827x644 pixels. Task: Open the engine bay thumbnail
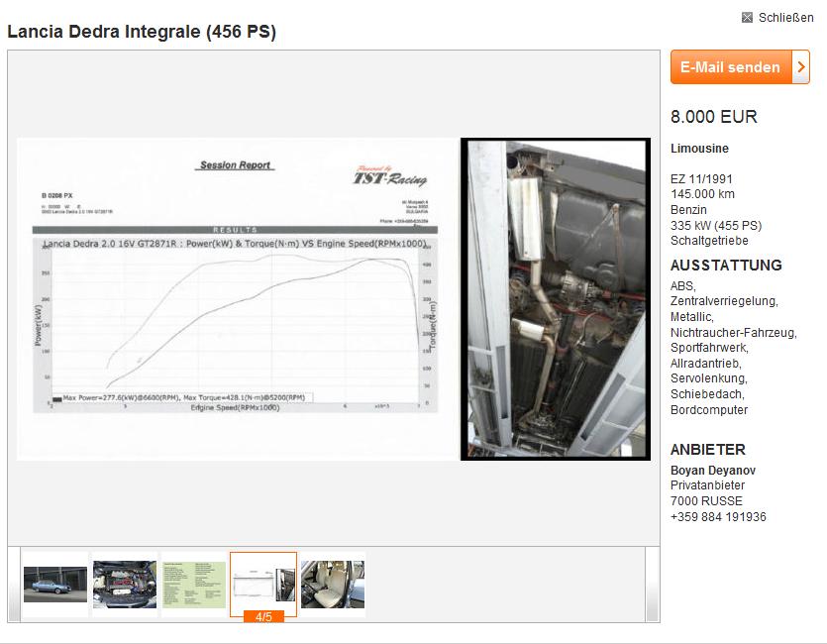coord(125,585)
